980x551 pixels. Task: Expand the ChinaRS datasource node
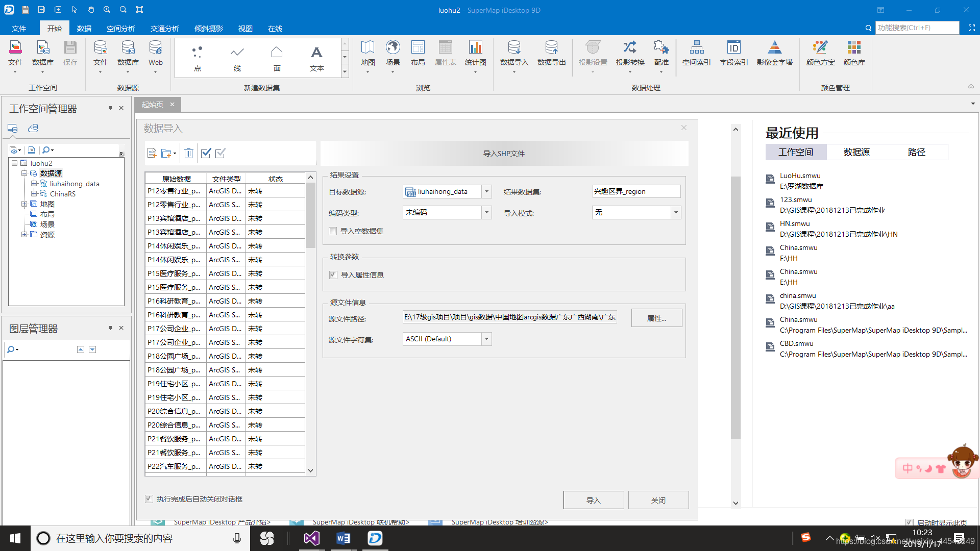pos(34,194)
